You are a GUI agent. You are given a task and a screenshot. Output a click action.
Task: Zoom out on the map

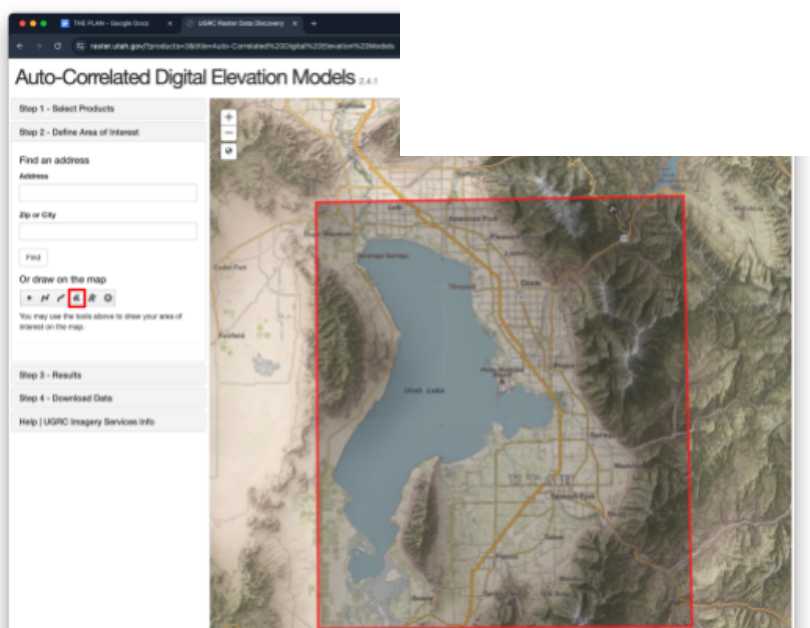coord(228,133)
